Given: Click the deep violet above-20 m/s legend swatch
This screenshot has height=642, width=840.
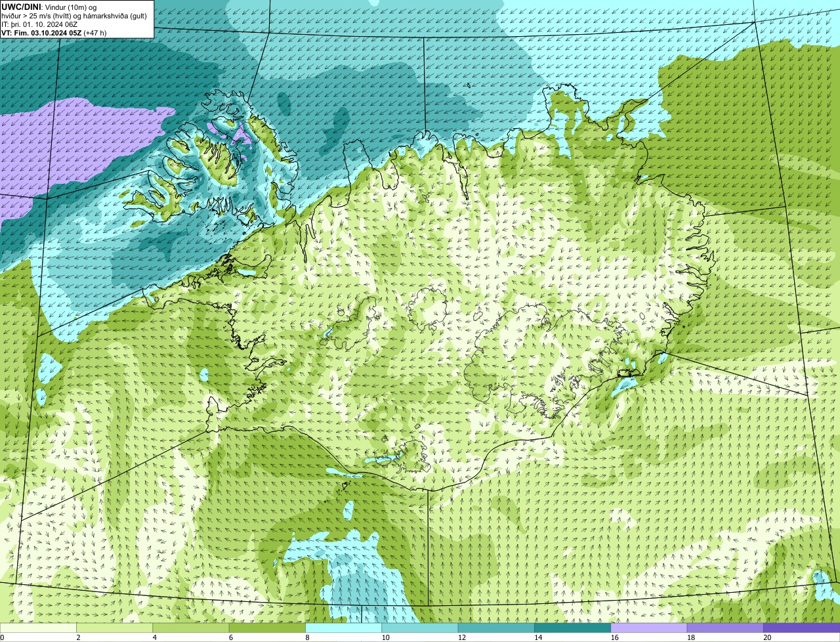Looking at the screenshot, I should [x=802, y=628].
